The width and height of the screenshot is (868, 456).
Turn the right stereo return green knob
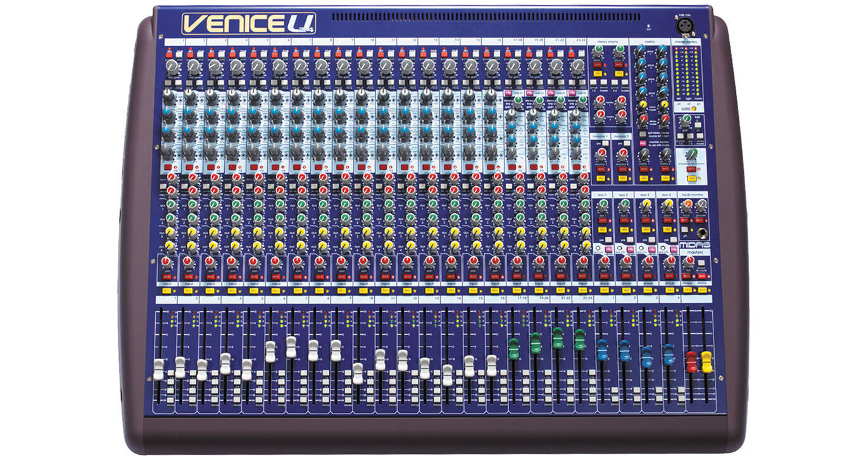(x=619, y=52)
